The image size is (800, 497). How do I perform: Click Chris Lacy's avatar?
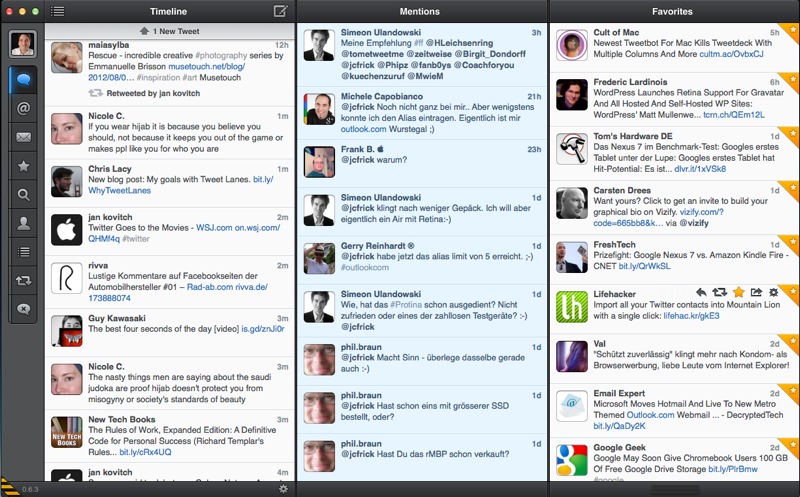click(66, 182)
